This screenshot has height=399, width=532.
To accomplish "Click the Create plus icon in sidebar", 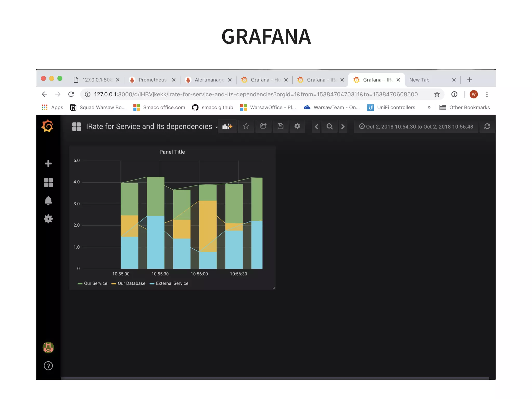I will (x=48, y=163).
